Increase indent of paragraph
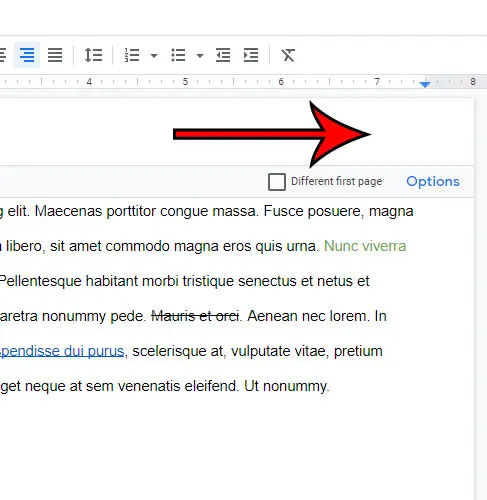This screenshot has height=500, width=487. click(251, 55)
